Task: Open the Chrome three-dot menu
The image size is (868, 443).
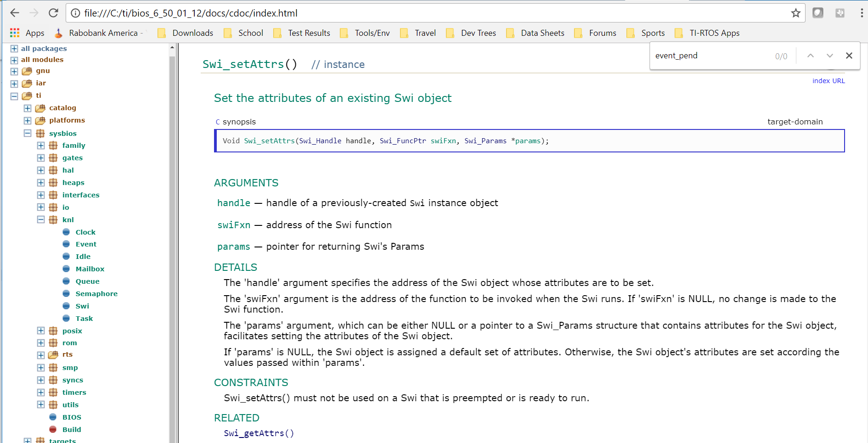Action: click(x=862, y=13)
